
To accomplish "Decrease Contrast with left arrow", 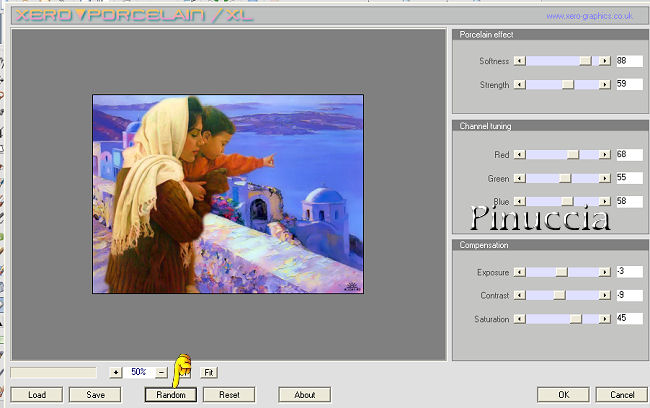I will pos(519,295).
